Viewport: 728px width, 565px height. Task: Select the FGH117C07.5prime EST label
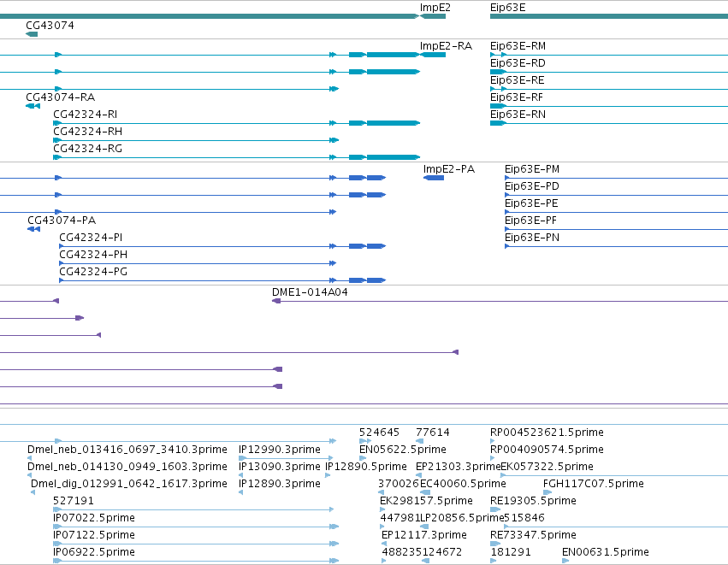pyautogui.click(x=594, y=484)
